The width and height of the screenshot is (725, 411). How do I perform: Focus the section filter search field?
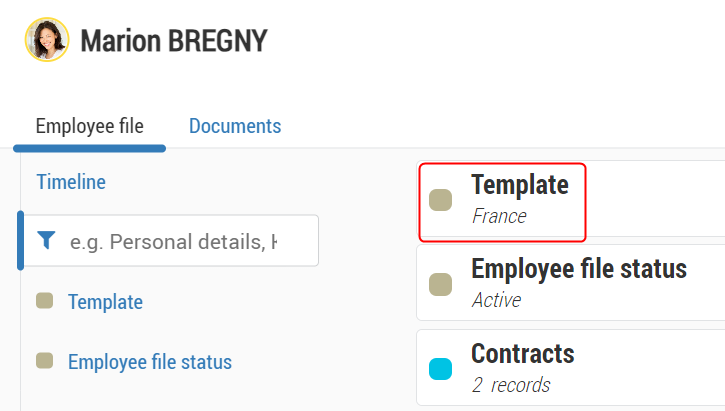[x=185, y=241]
